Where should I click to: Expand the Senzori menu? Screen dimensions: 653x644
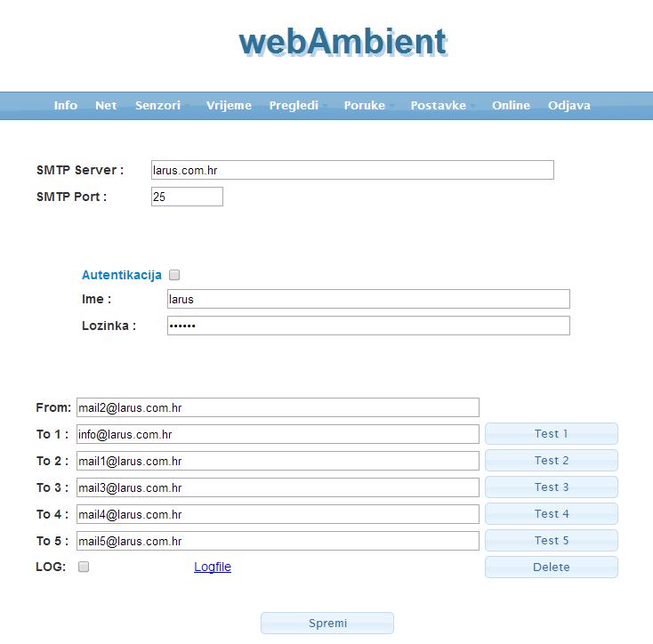[x=157, y=105]
